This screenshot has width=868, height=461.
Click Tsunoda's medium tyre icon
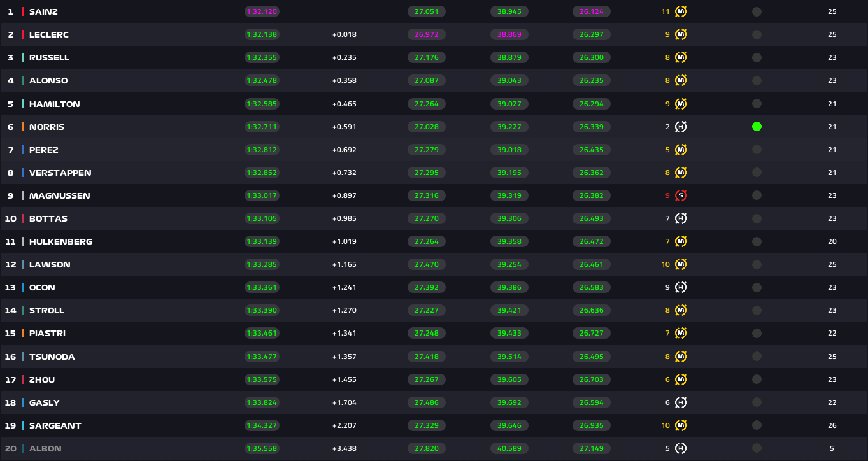[x=681, y=357]
